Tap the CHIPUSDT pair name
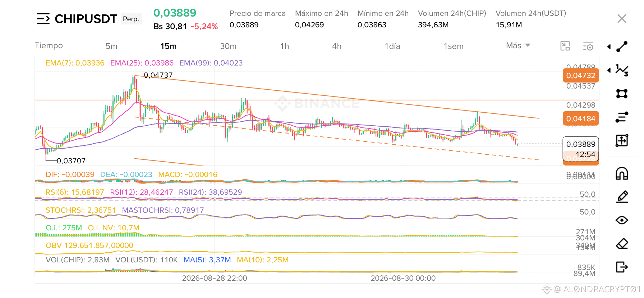Screen dimensions: 644x298 click(86, 19)
